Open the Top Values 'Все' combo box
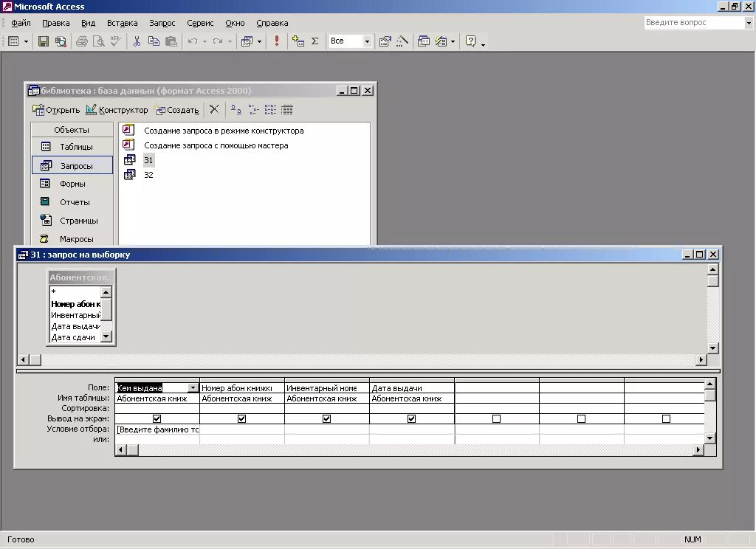Viewport: 756px width, 549px height. tap(349, 41)
